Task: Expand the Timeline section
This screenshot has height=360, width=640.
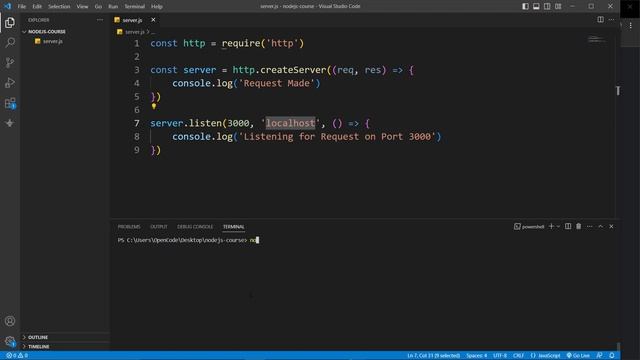Action: (x=65, y=347)
